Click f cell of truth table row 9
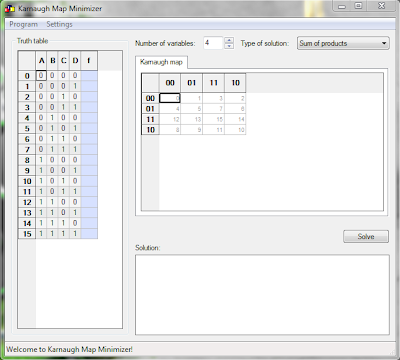This screenshot has height=360, width=400. tap(89, 170)
